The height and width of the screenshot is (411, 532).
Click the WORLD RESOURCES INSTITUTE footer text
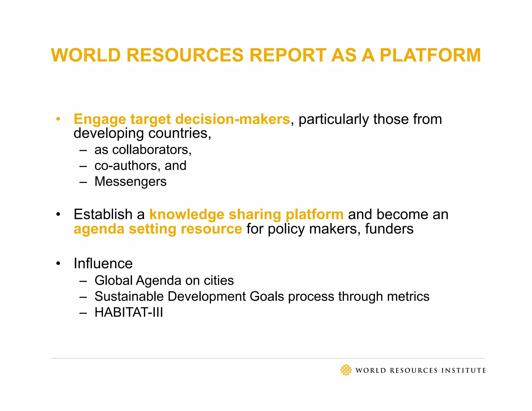click(420, 370)
